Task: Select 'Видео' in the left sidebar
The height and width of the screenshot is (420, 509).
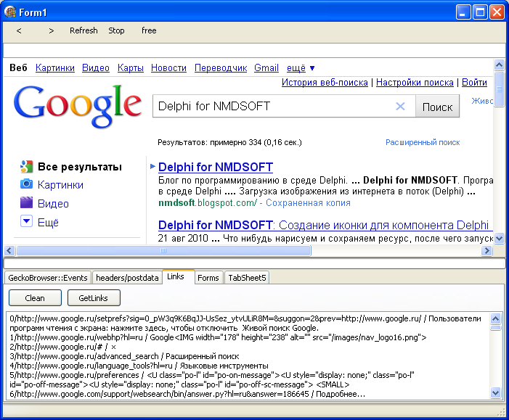Action: tap(53, 203)
